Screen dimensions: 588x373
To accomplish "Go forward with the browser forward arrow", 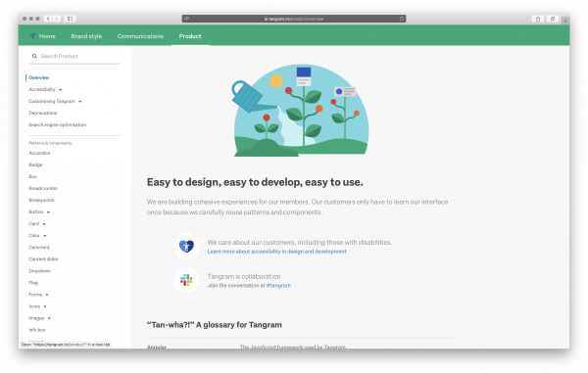I will (x=57, y=19).
